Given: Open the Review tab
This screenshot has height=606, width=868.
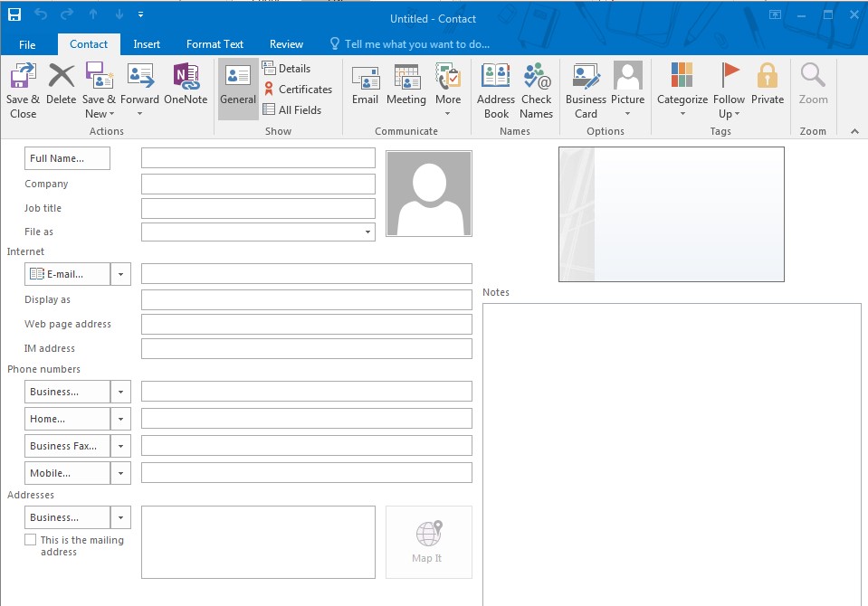Looking at the screenshot, I should pos(286,44).
